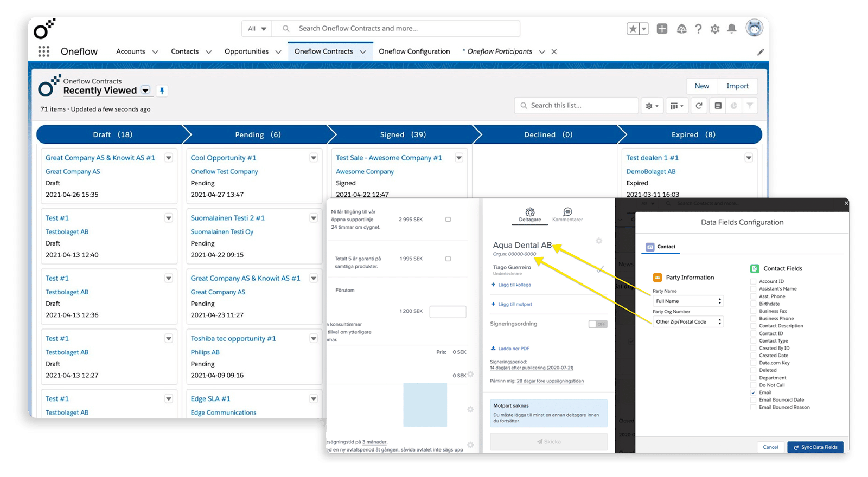This screenshot has height=477, width=868.
Task: Open actions menu for Cool Opportunity #1 card
Action: pyautogui.click(x=314, y=158)
